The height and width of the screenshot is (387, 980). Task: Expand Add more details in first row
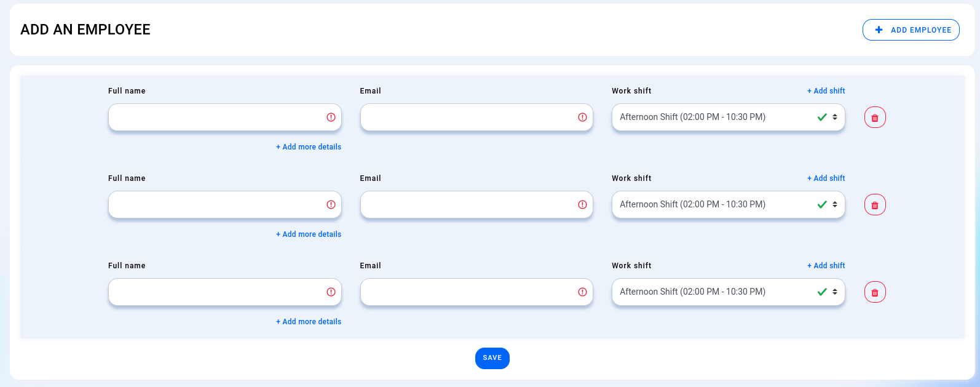tap(309, 147)
